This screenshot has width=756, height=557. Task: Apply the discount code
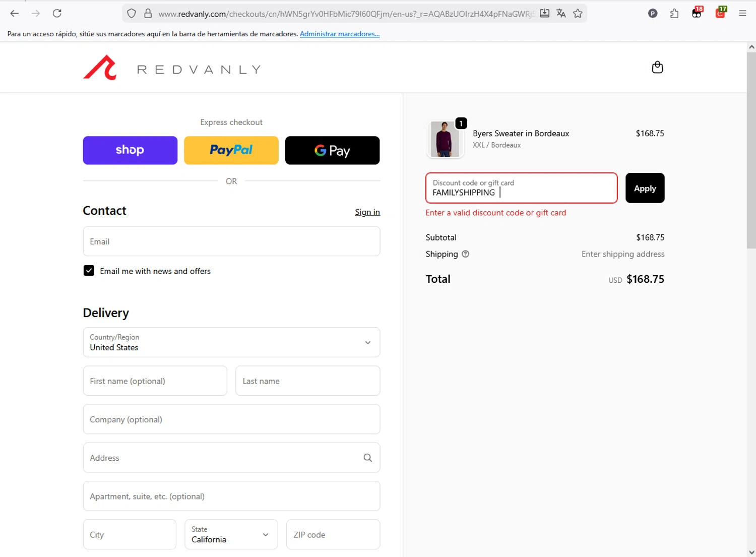645,188
